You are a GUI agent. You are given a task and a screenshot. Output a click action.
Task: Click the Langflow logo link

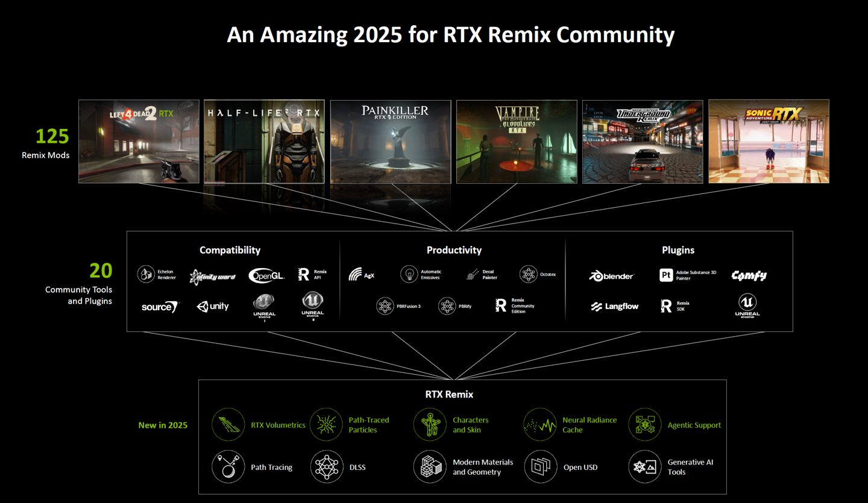614,307
